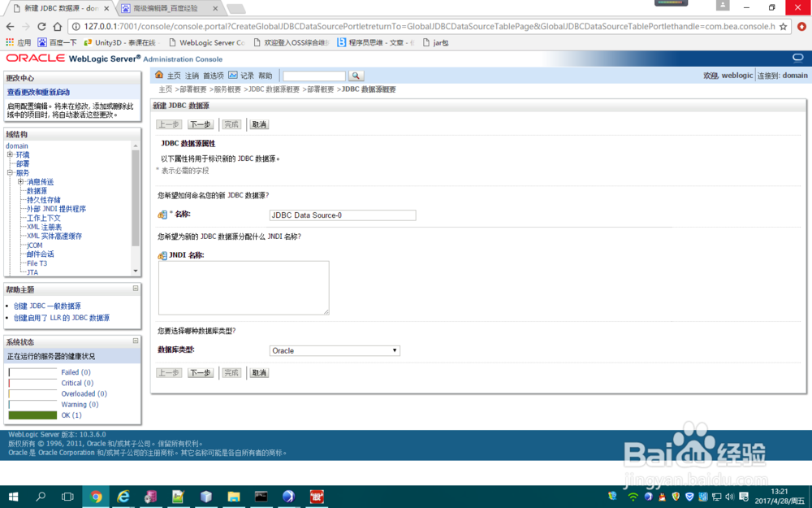
Task: Collapse the 服务 node in domain tree
Action: click(10, 172)
